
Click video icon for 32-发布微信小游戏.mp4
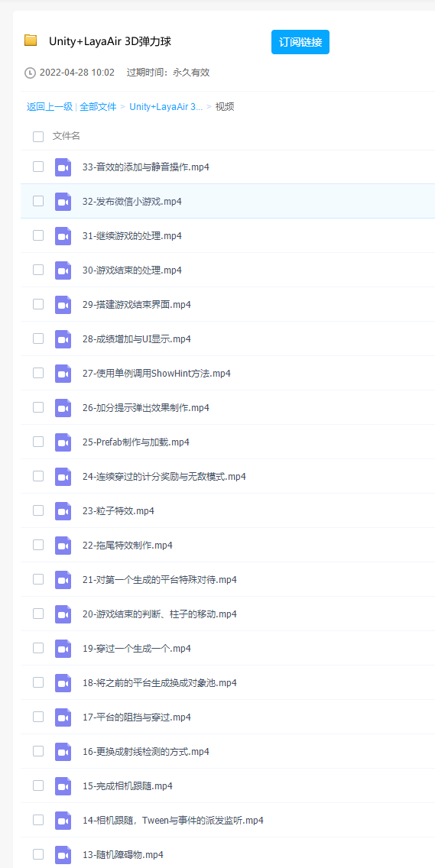click(x=63, y=202)
